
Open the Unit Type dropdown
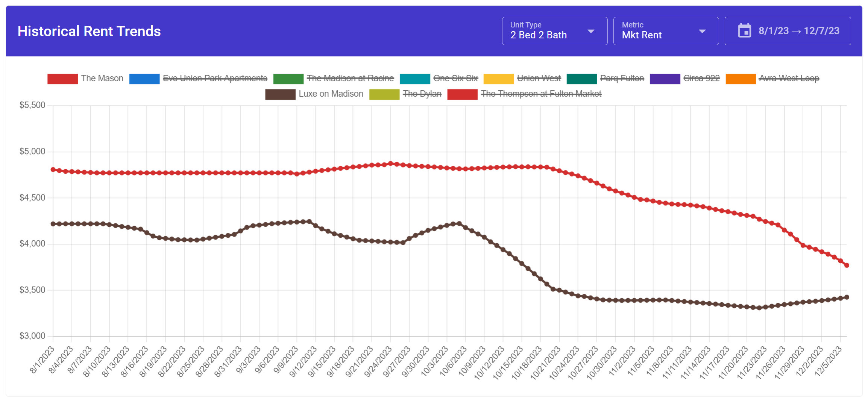[554, 31]
